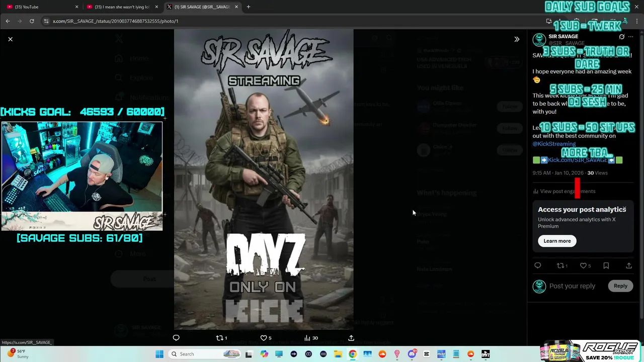Click the Chrome taskbar icon
The image size is (644, 362).
tap(353, 354)
